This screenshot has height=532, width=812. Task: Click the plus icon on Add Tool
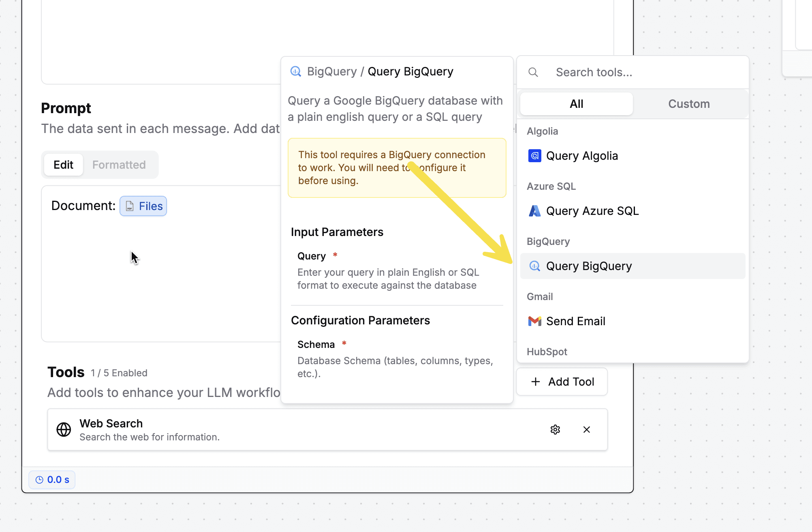(x=536, y=382)
